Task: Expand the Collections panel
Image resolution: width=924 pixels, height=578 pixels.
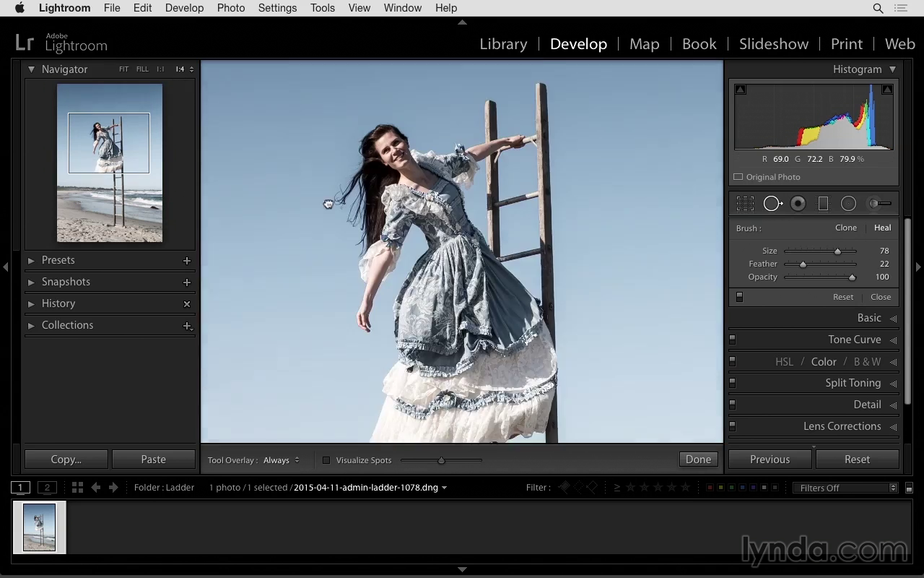Action: (31, 326)
